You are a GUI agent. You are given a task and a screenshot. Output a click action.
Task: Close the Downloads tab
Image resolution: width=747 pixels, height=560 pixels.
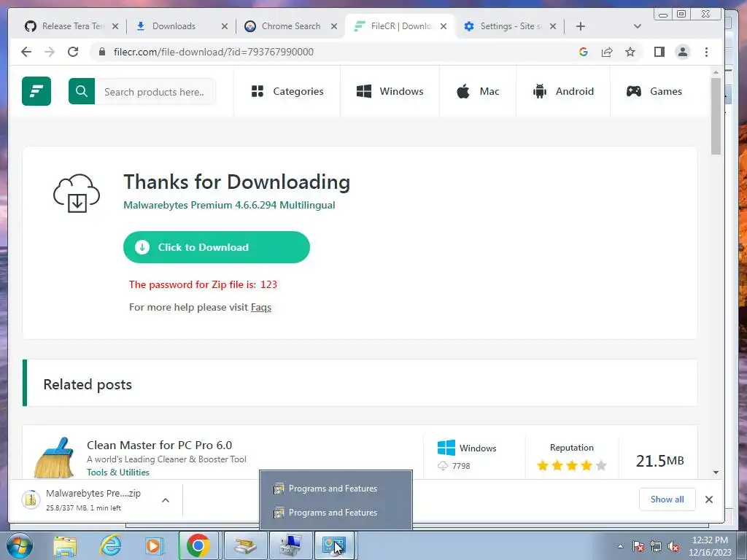[x=225, y=26]
